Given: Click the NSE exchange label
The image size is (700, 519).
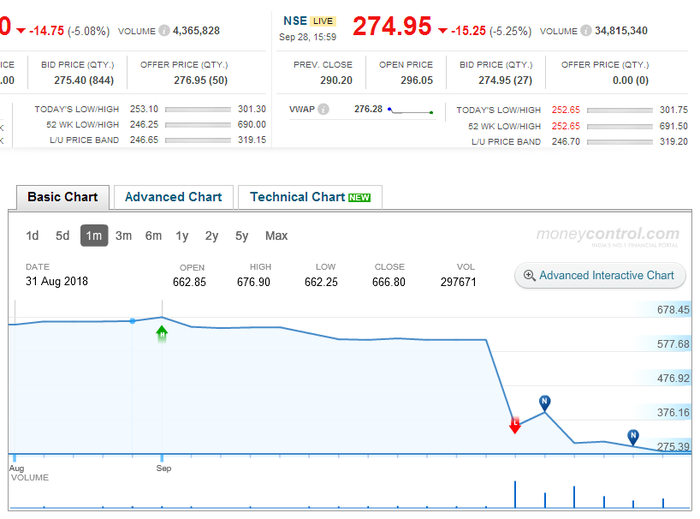Looking at the screenshot, I should pyautogui.click(x=295, y=21).
